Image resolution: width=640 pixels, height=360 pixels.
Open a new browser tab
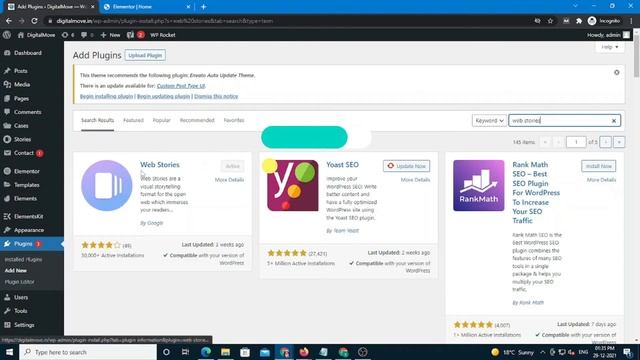pos(203,7)
